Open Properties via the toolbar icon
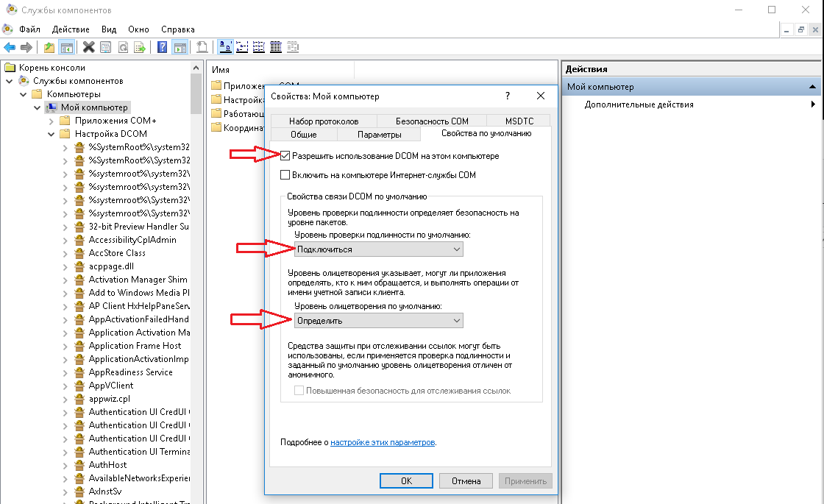Viewport: 824px width, 504px height. (105, 47)
